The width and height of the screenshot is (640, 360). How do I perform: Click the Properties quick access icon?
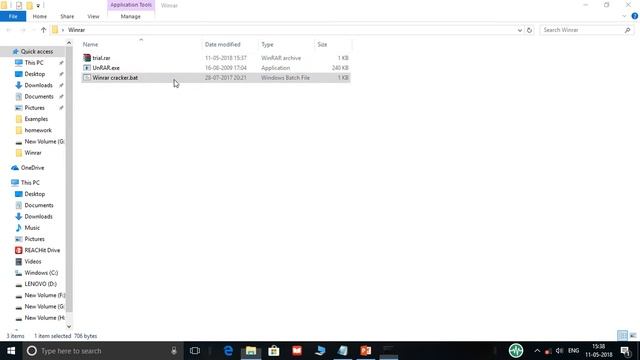click(x=19, y=5)
